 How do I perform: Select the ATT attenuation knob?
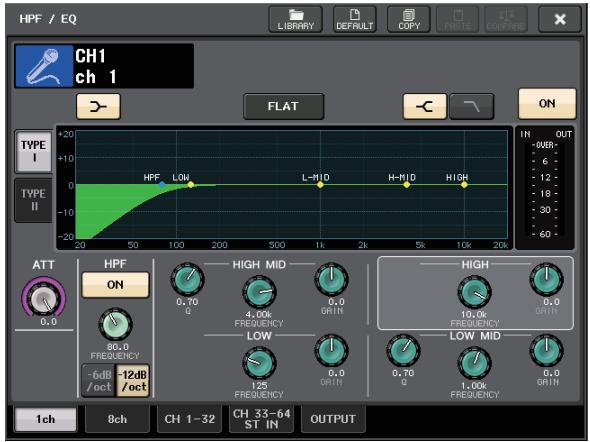[x=44, y=298]
